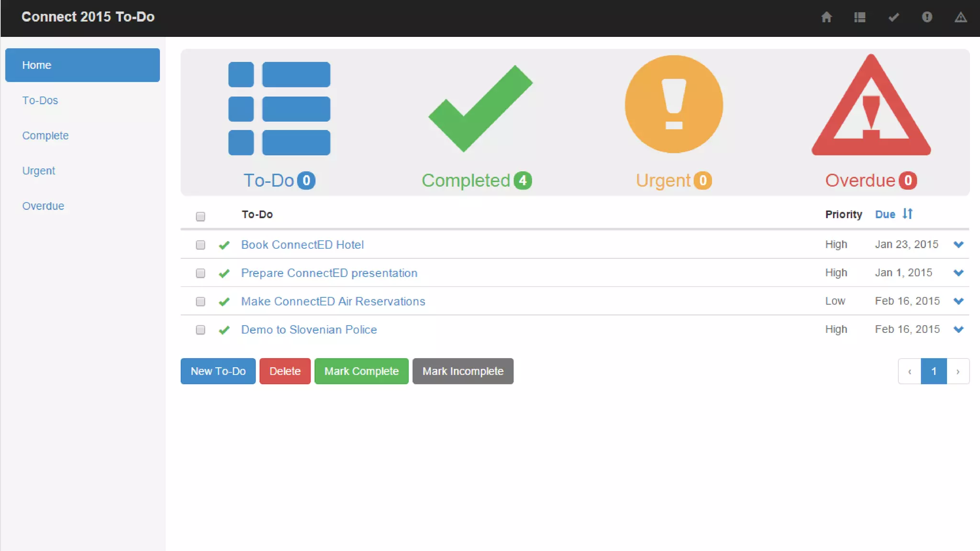Open the Urgent sidebar item

[39, 171]
